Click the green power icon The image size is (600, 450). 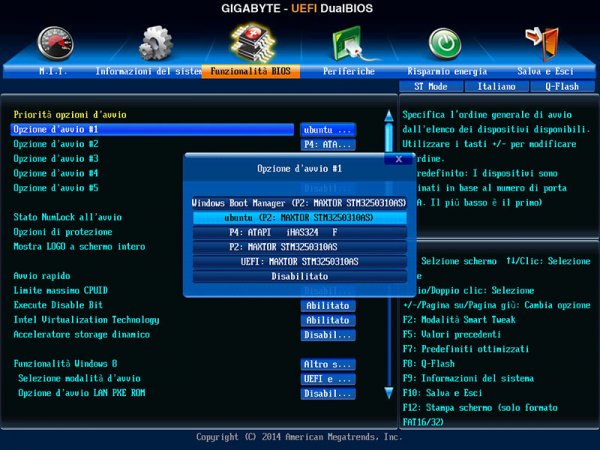445,44
